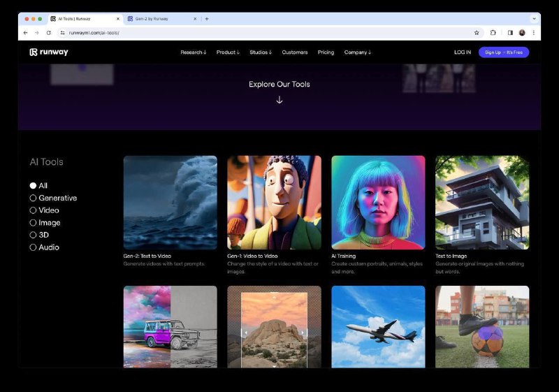
Task: Select the Image filter radio button
Action: [33, 223]
